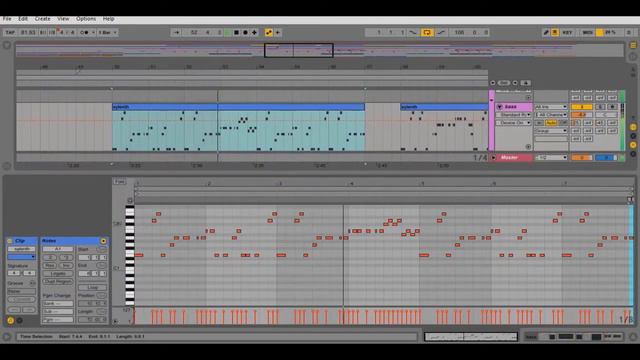
Task: Click the Fold button in note editor
Action: tap(119, 182)
